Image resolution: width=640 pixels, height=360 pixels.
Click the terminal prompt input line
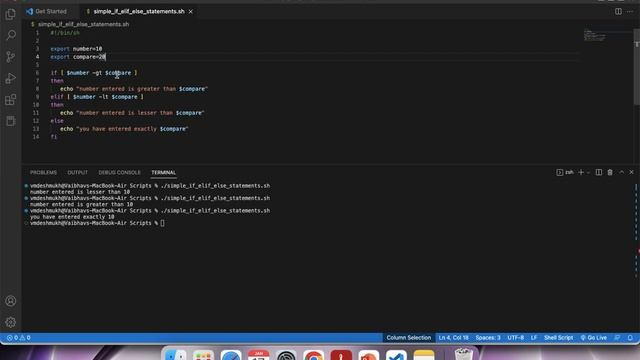click(x=97, y=223)
